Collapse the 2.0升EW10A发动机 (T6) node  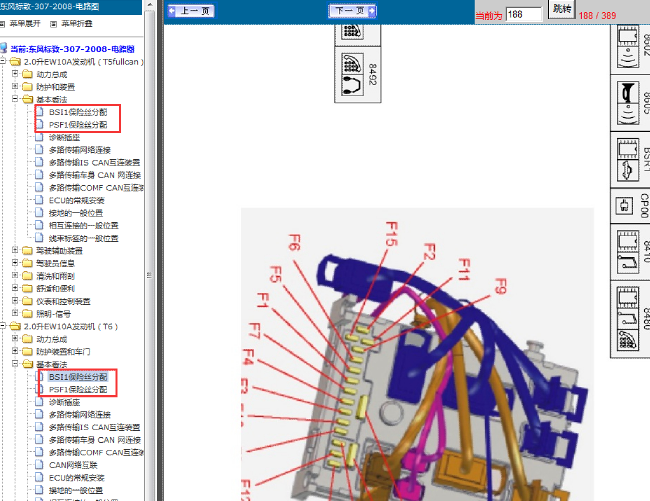2,326
